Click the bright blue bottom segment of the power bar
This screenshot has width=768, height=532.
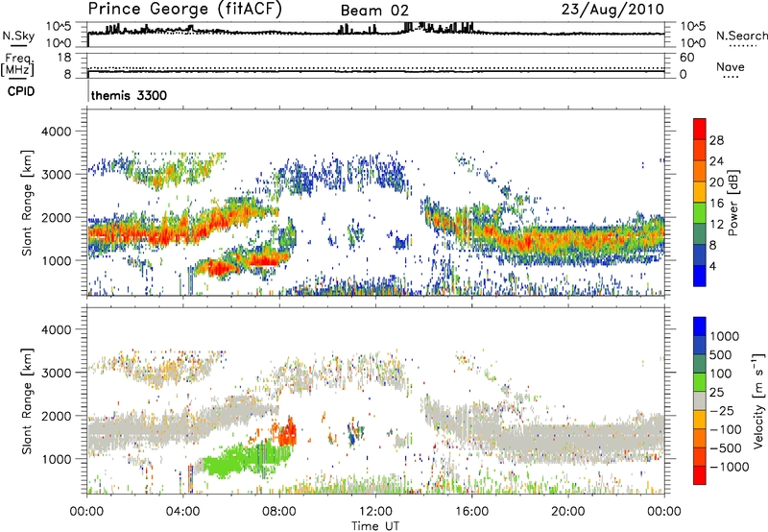[700, 276]
